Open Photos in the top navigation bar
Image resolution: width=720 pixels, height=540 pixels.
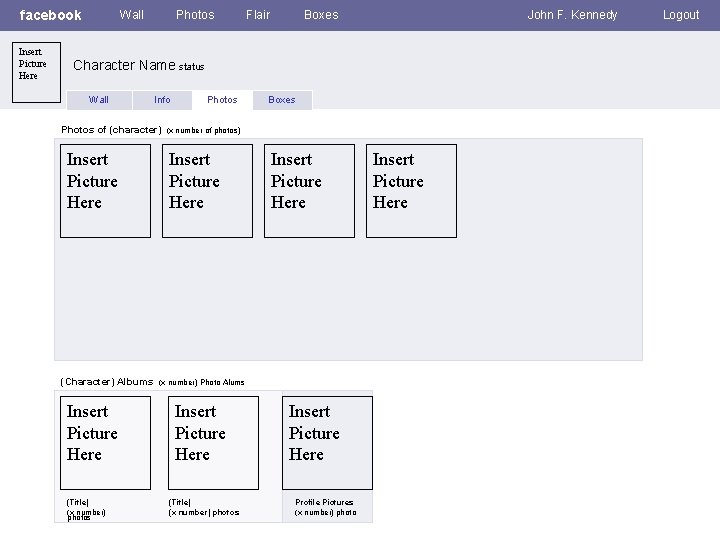pyautogui.click(x=195, y=15)
